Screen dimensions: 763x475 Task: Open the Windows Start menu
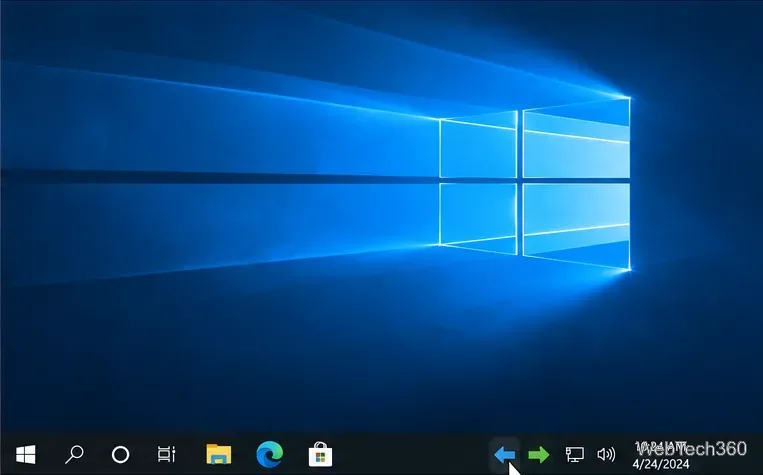(25, 455)
